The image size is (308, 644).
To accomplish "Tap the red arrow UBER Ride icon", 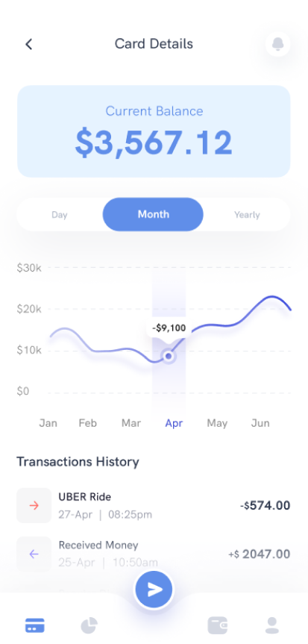I will click(34, 506).
